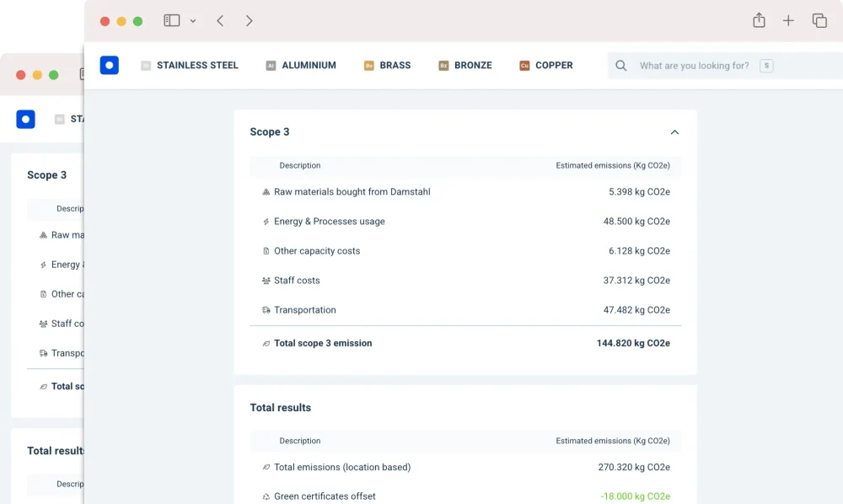This screenshot has height=504, width=843.
Task: Focus the 'What are you looking for?' field
Action: 694,66
